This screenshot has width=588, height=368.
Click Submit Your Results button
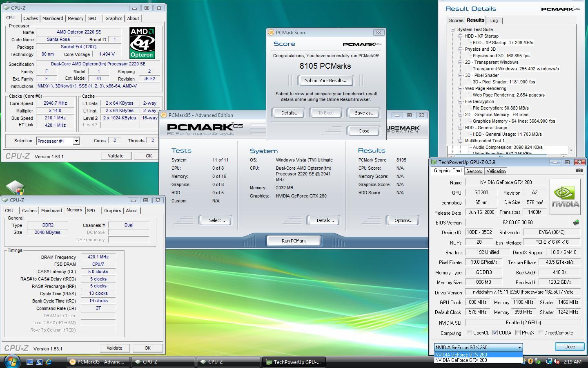[326, 81]
